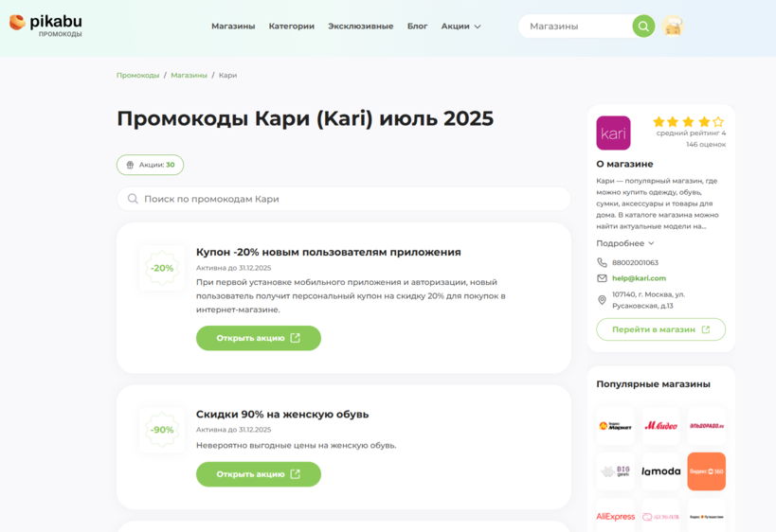This screenshot has height=532, width=776.
Task: Open the Категории navigation item
Action: (x=292, y=27)
